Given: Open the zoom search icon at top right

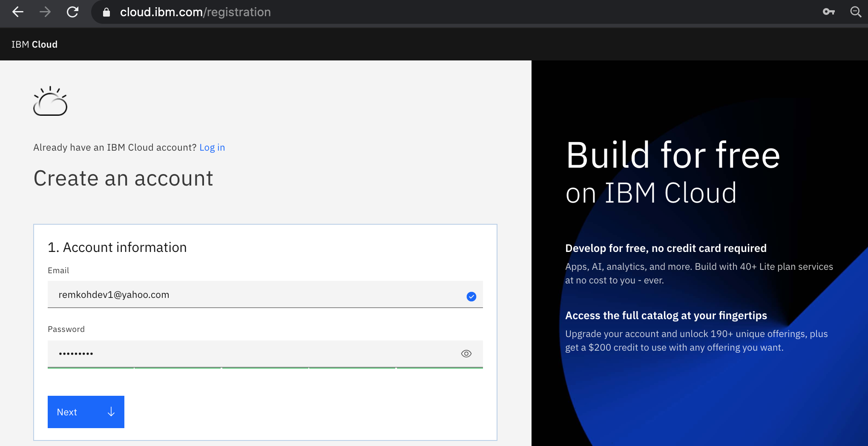Looking at the screenshot, I should click(x=856, y=12).
